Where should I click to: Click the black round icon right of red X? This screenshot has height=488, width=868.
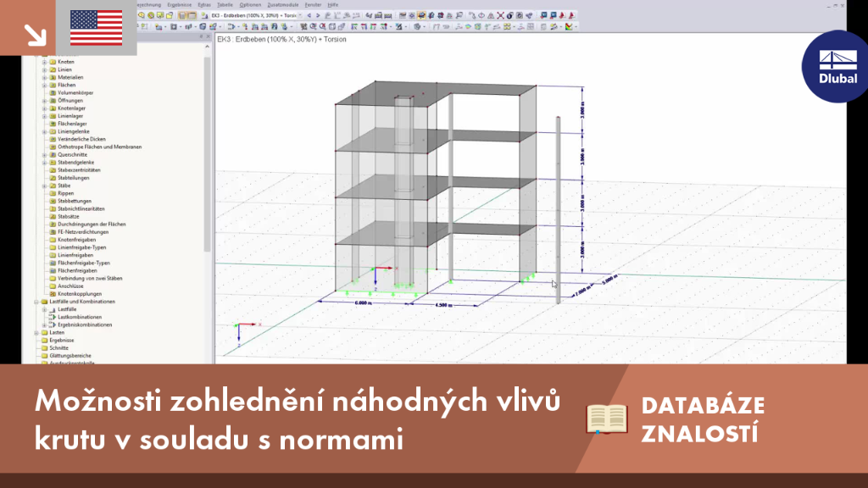(x=509, y=15)
